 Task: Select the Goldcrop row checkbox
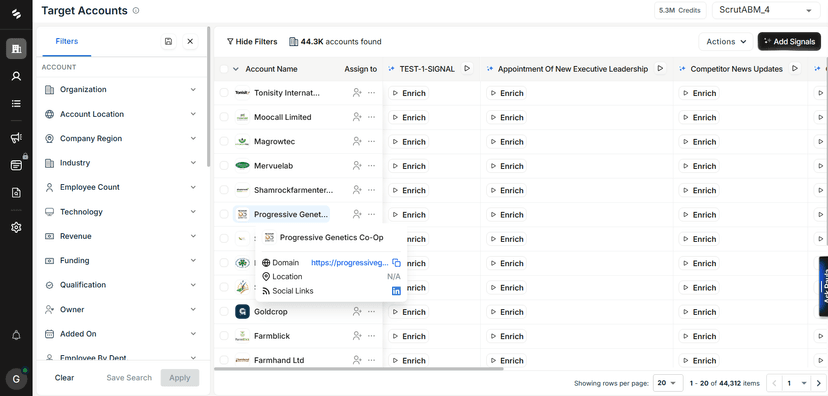(x=224, y=312)
